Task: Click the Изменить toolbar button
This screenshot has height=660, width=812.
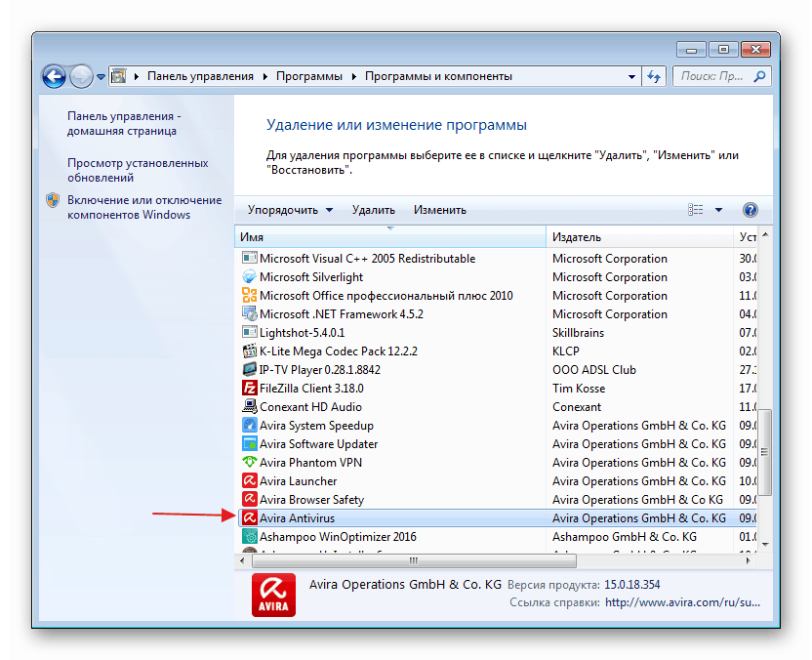Action: (439, 210)
